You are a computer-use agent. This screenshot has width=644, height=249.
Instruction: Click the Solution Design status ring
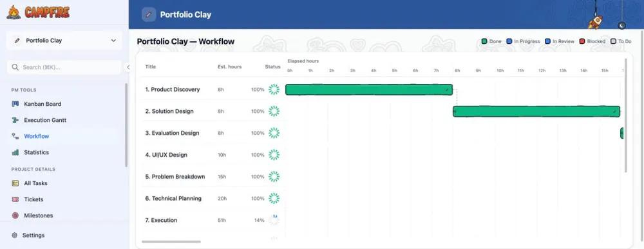274,111
